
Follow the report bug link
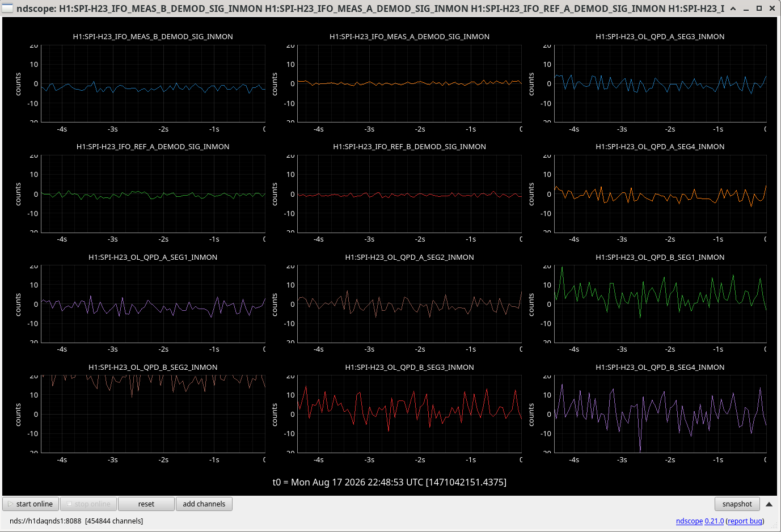(x=745, y=521)
